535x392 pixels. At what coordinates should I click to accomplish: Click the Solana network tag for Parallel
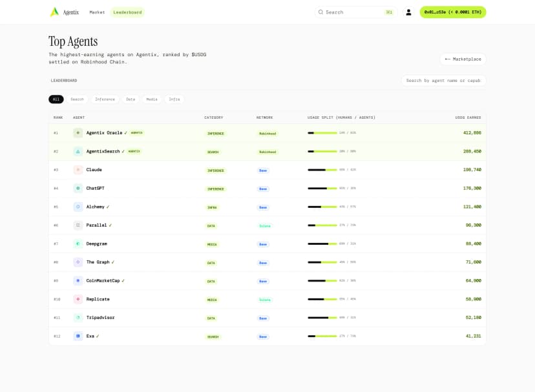coord(265,226)
